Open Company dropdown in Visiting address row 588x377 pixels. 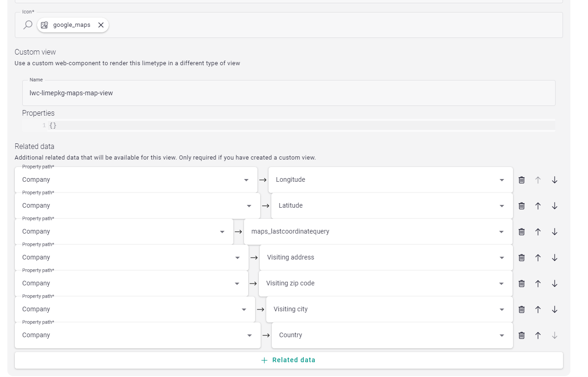[x=131, y=258]
